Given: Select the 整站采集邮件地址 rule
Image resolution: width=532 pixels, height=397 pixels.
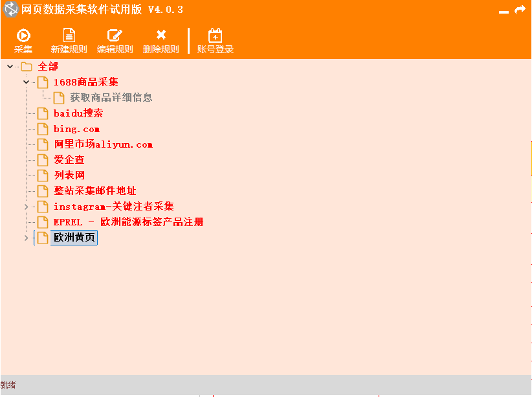Looking at the screenshot, I should coord(95,191).
